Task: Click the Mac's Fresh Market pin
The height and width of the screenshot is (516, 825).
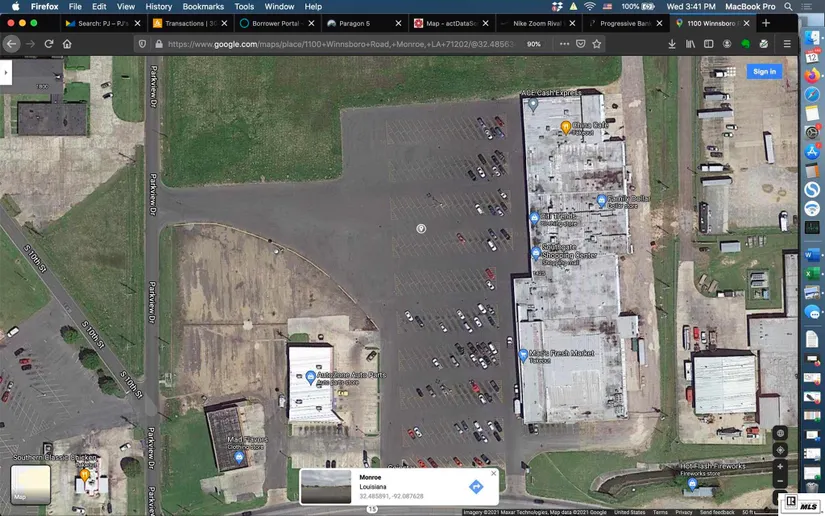Action: tap(523, 355)
